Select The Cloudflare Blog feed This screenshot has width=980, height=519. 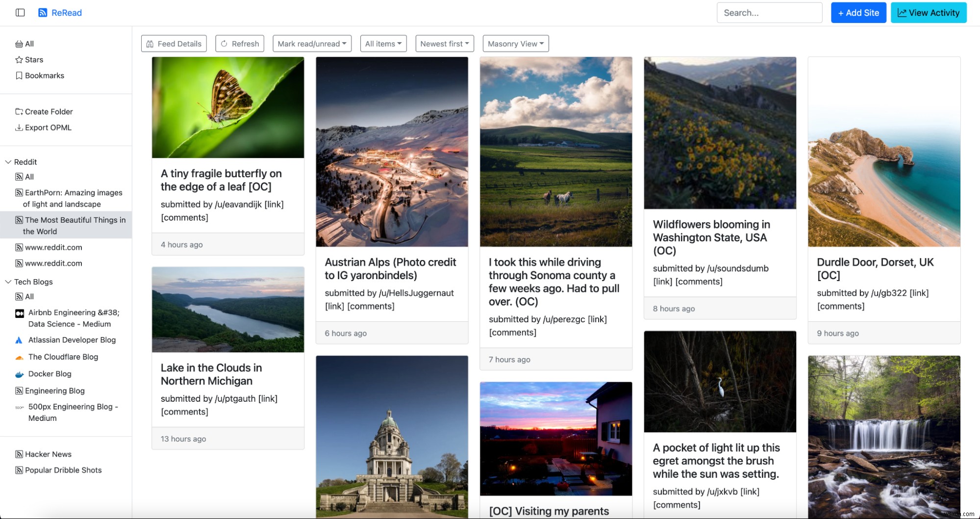click(63, 357)
